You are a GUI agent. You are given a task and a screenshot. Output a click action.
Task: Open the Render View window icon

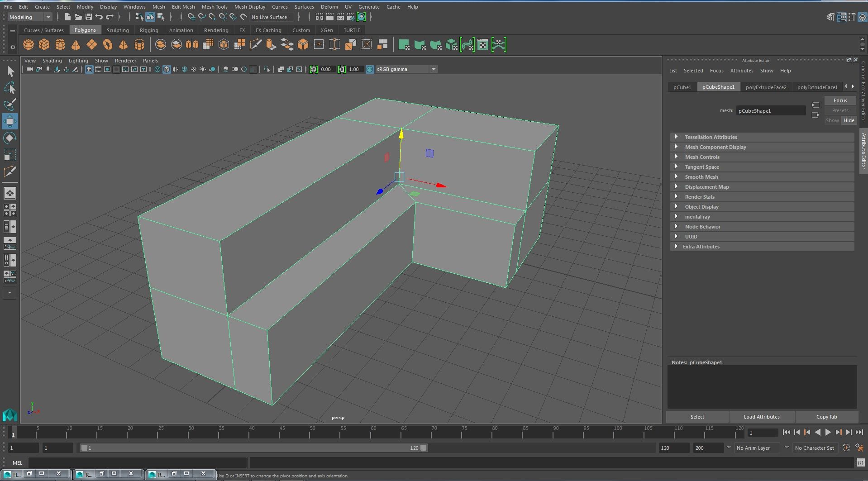[320, 17]
